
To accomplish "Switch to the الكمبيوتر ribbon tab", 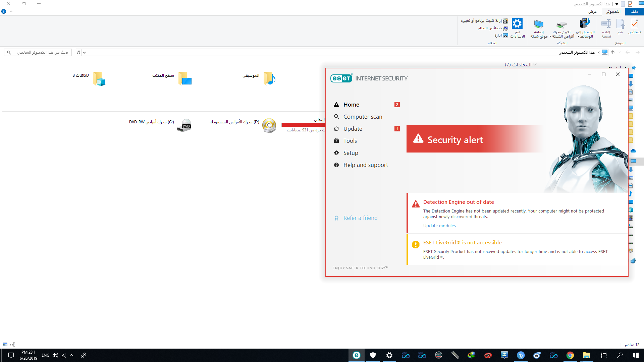I will (x=613, y=12).
